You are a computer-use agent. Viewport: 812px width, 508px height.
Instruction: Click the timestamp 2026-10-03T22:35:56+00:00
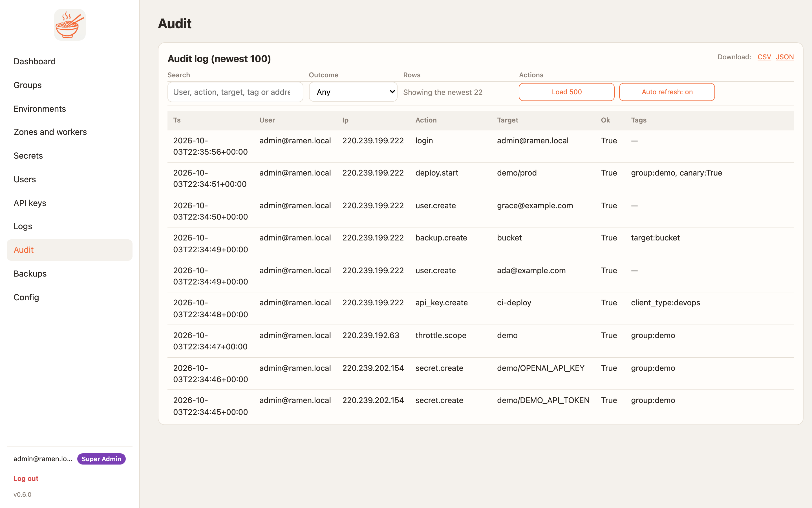pyautogui.click(x=210, y=146)
